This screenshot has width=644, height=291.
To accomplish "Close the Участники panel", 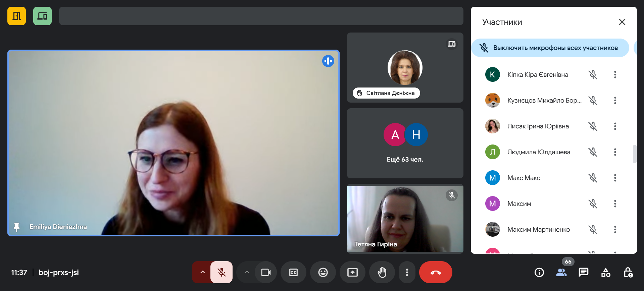I will [622, 22].
